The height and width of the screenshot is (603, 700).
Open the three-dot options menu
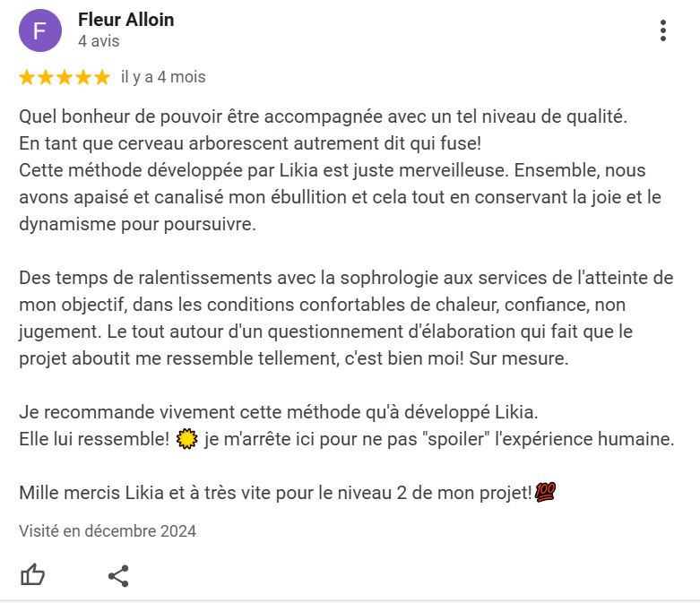tap(663, 30)
